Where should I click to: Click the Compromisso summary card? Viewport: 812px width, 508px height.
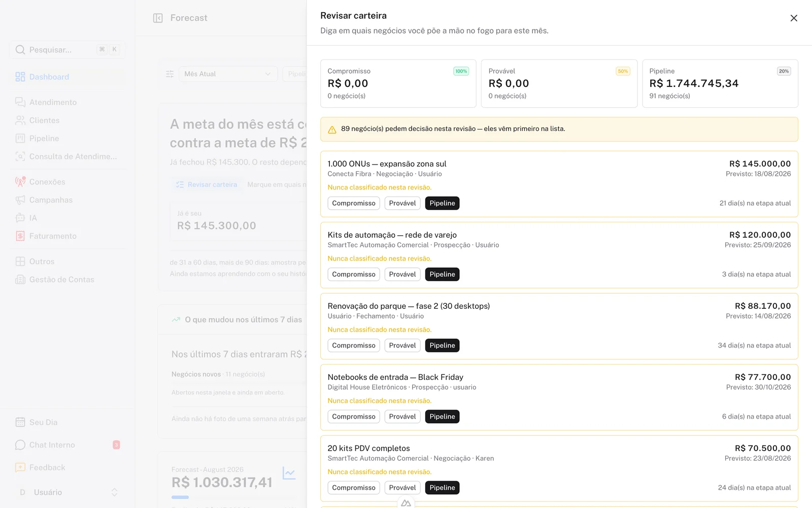point(398,84)
